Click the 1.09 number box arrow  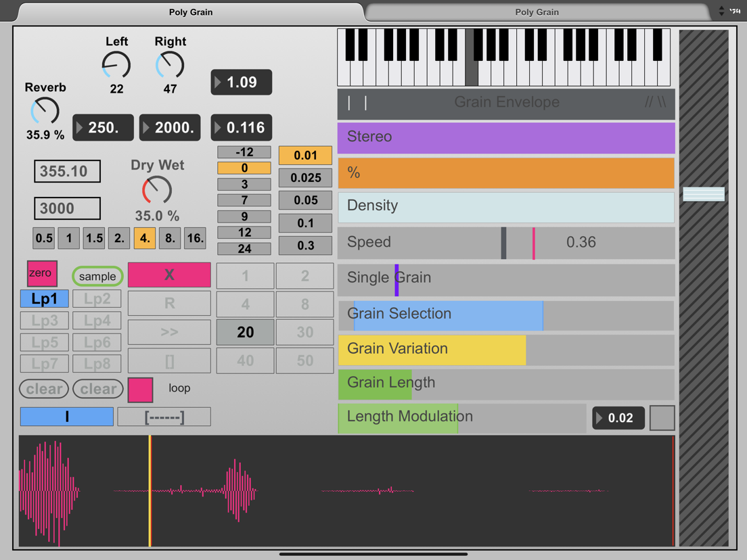pyautogui.click(x=218, y=83)
